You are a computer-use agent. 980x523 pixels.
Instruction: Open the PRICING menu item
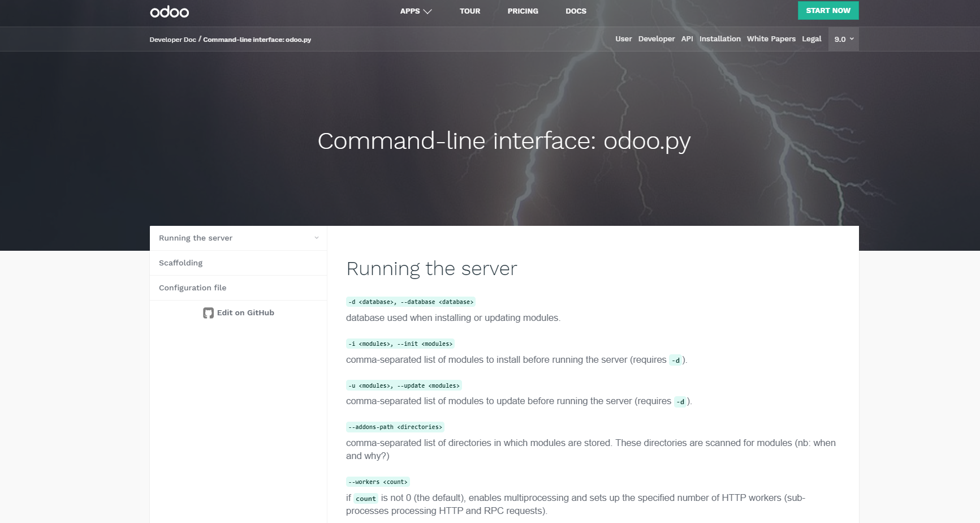523,11
